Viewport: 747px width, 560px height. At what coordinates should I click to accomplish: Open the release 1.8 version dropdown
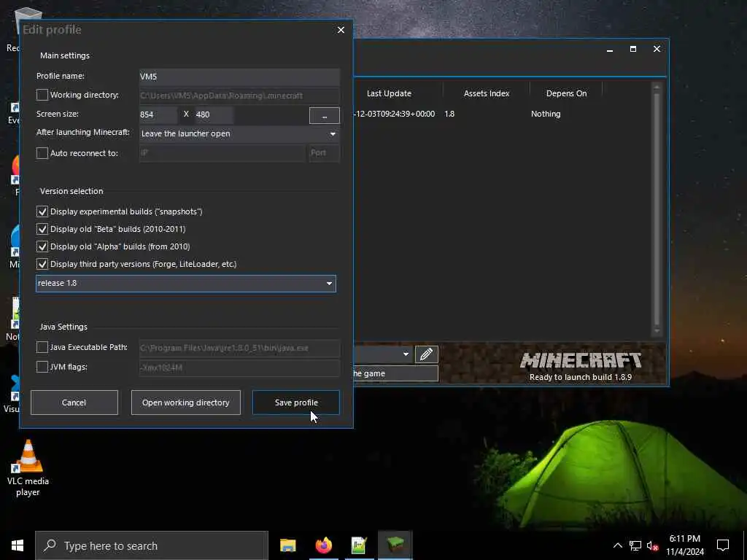click(x=186, y=284)
